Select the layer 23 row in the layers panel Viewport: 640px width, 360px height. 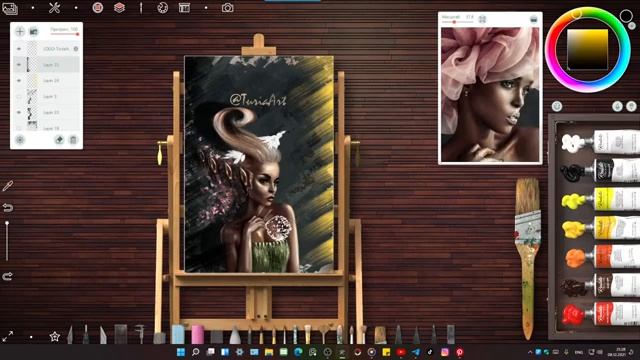46,112
